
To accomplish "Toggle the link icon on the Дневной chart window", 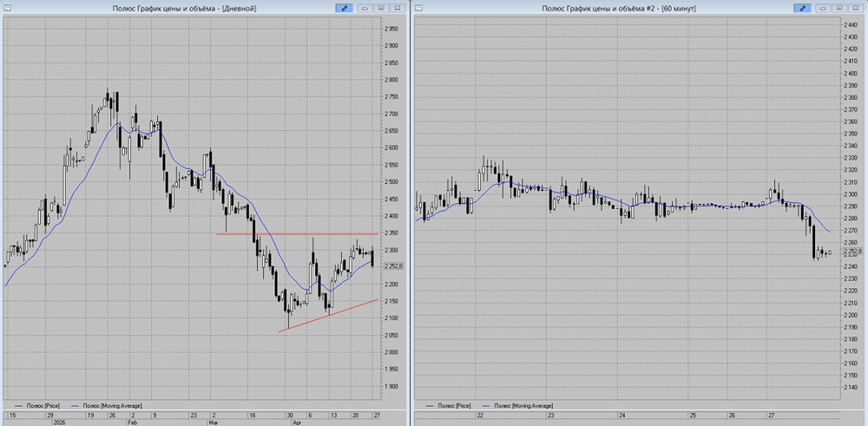I will pyautogui.click(x=344, y=9).
